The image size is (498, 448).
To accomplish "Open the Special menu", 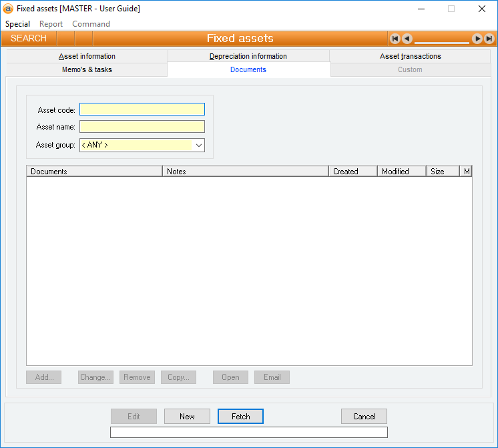I will click(17, 24).
